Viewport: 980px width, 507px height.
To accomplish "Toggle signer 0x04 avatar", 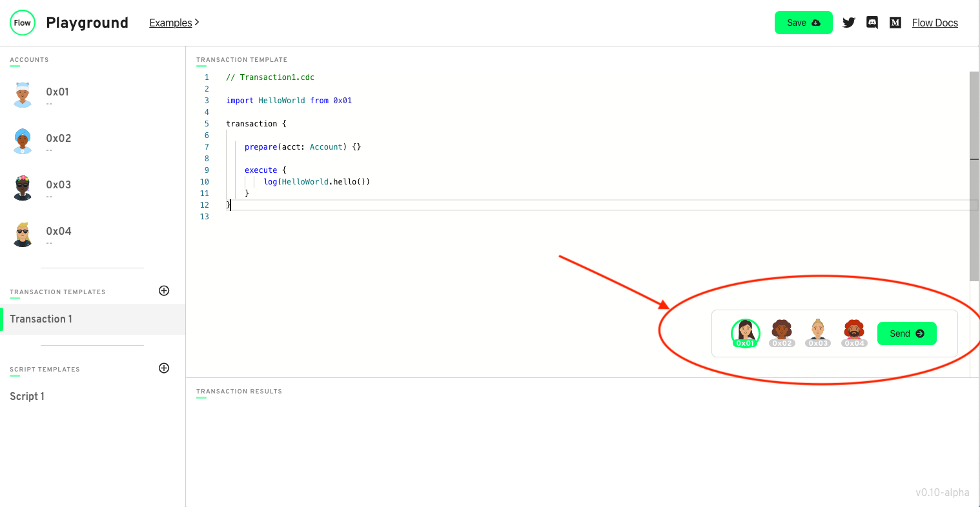I will tap(854, 333).
